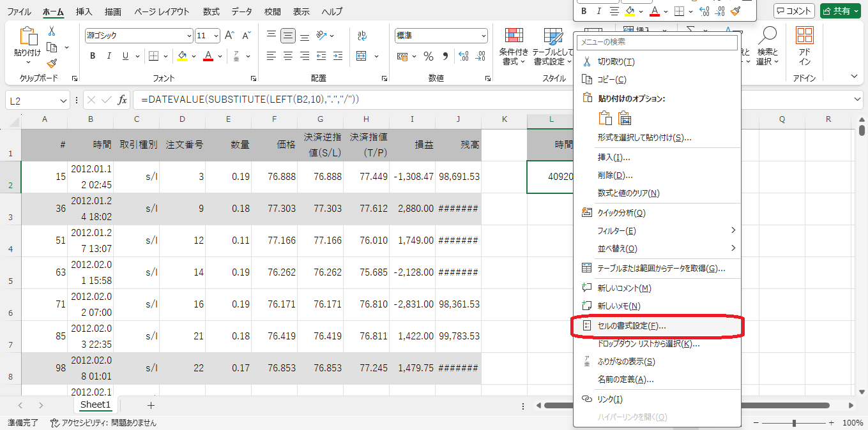The height and width of the screenshot is (430, 868).
Task: Collapse the ribbon with the chevron
Action: pyautogui.click(x=855, y=77)
